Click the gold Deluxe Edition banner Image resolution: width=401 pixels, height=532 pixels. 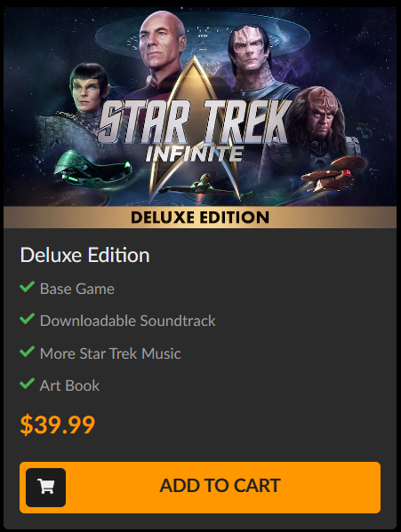[x=200, y=217]
